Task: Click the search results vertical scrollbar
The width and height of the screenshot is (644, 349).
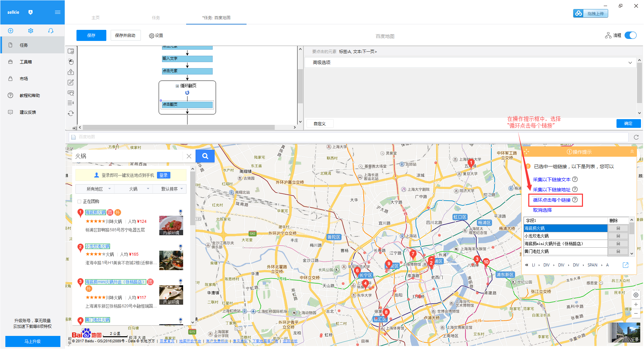Action: (193, 198)
